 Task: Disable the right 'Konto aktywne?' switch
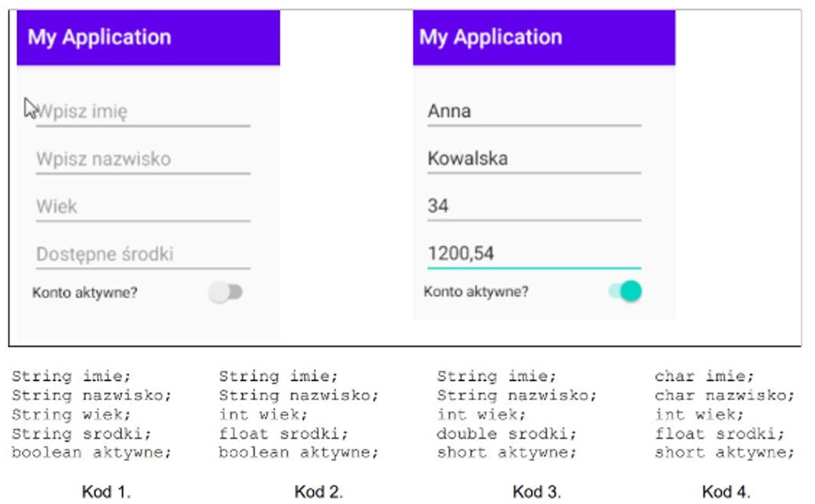(625, 292)
